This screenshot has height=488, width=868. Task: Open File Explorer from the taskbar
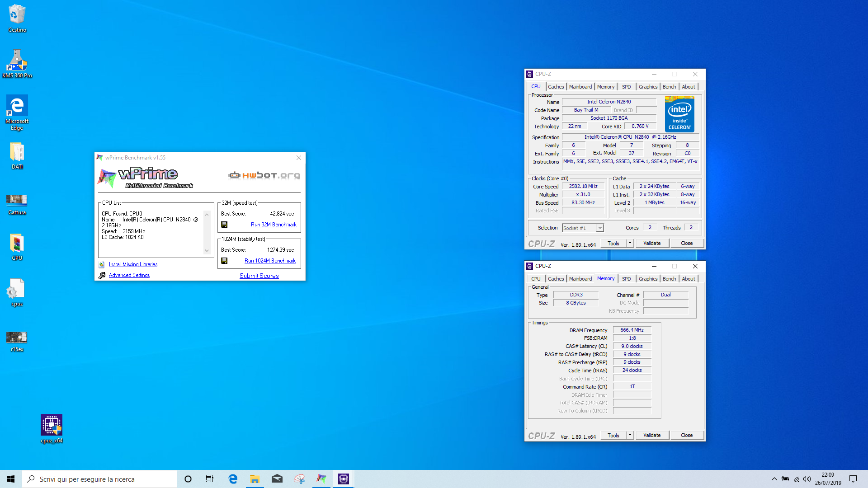(255, 479)
